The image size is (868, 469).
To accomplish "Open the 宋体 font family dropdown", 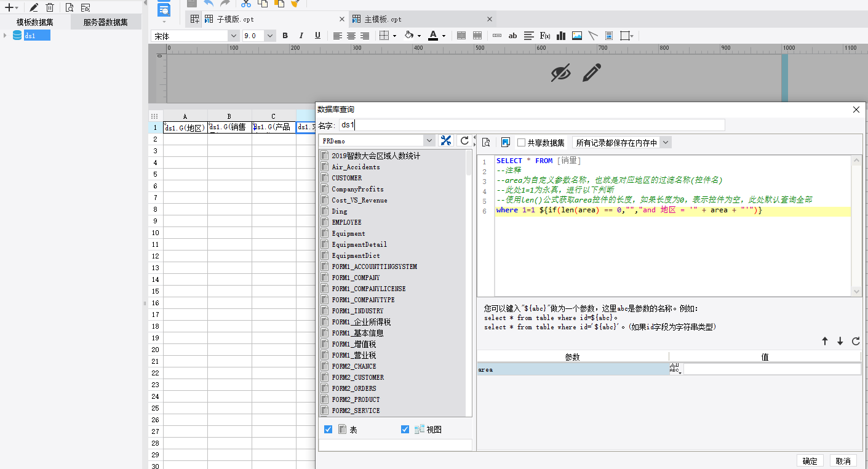I will coord(233,36).
